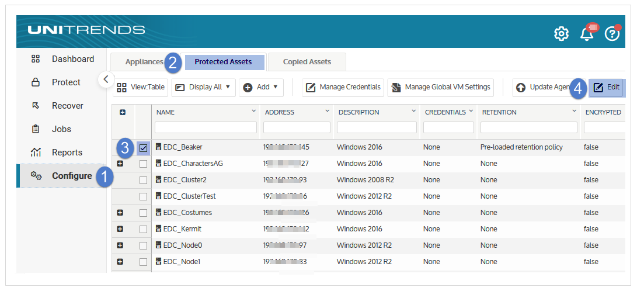Check the EDC_Costumes checkbox
The width and height of the screenshot is (644, 298).
(144, 213)
